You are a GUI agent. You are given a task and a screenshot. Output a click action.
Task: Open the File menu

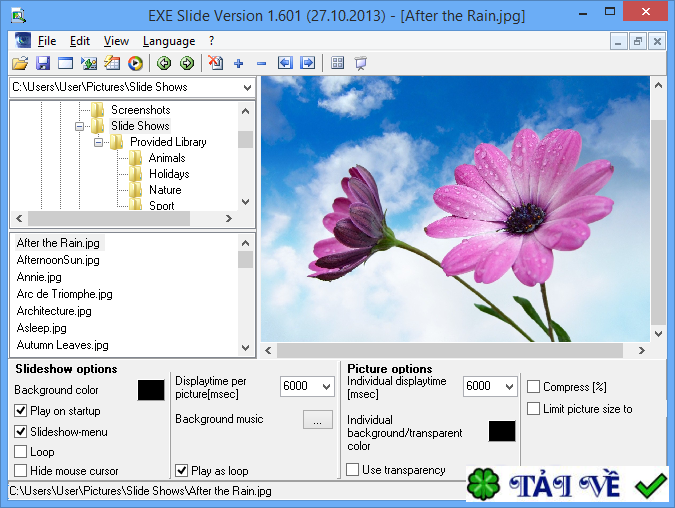pos(47,41)
